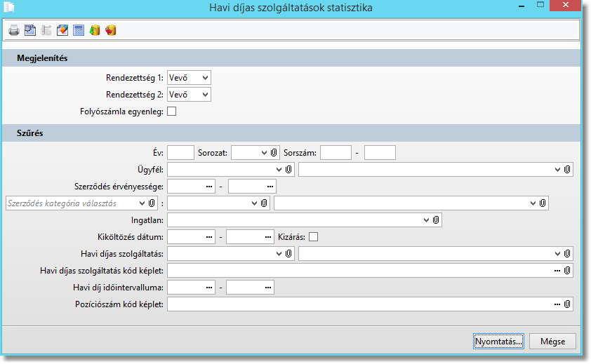Click the Szűrés section header
The width and height of the screenshot is (591, 364).
coord(291,133)
